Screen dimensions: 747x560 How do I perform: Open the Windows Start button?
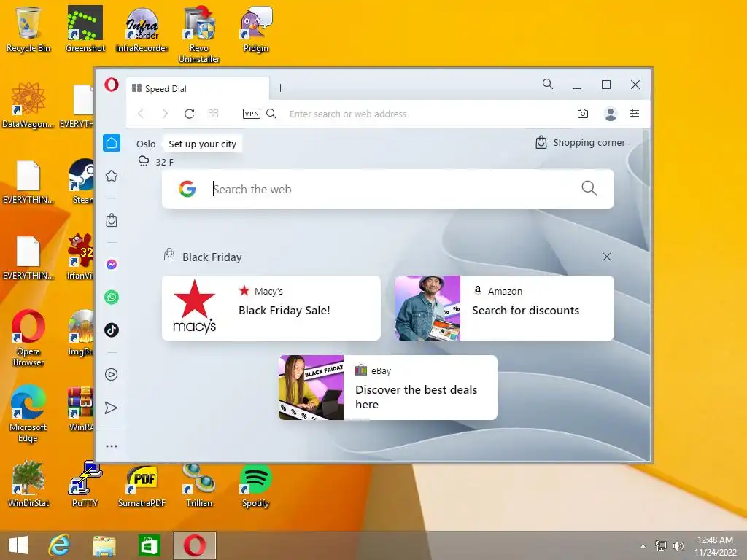(x=18, y=545)
